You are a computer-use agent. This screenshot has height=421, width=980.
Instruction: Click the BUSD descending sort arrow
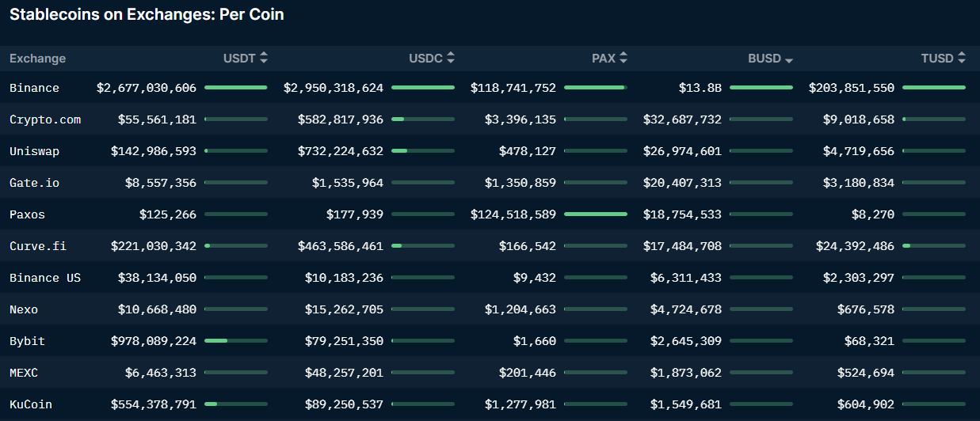[x=789, y=59]
